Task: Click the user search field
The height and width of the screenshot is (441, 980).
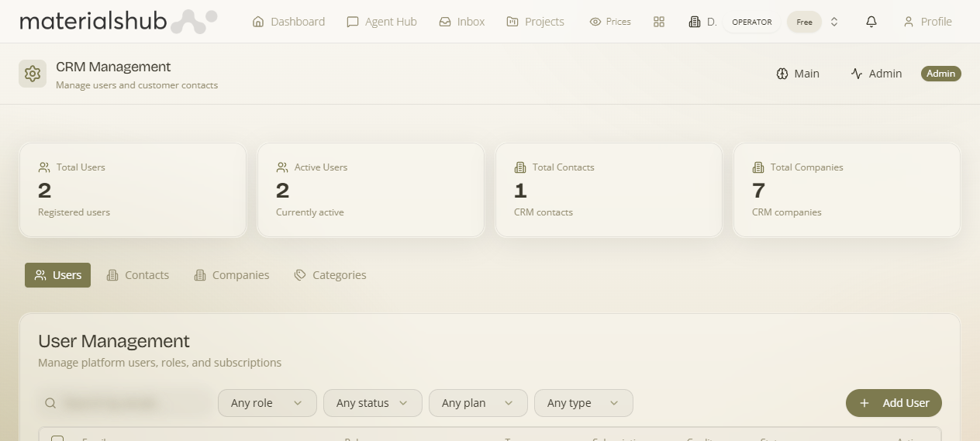Action: pyautogui.click(x=125, y=403)
